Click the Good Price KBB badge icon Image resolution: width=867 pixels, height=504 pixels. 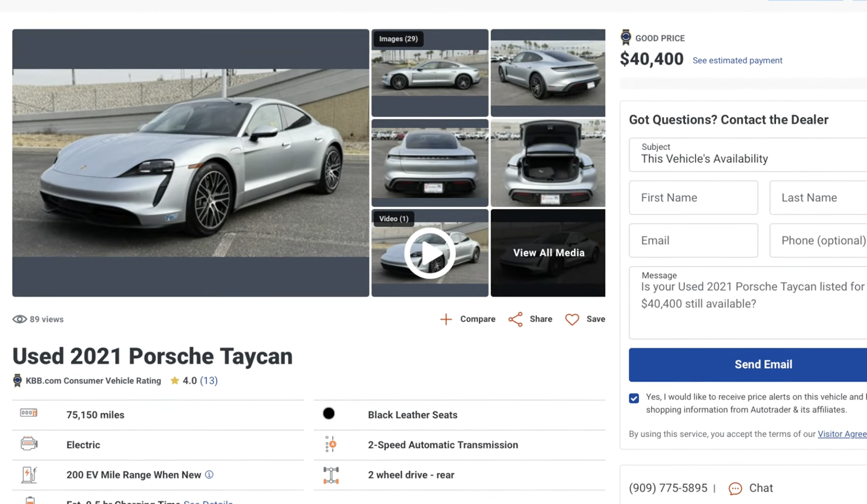626,37
